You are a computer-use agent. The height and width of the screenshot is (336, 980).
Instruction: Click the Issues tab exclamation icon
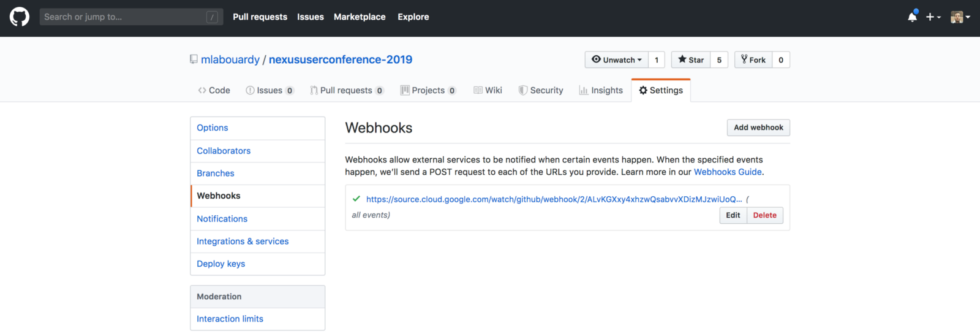click(x=250, y=90)
